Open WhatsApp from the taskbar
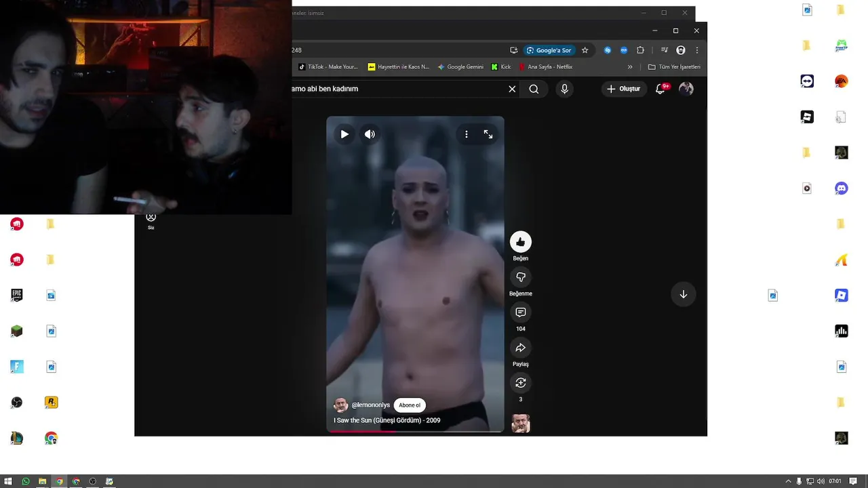 26,481
